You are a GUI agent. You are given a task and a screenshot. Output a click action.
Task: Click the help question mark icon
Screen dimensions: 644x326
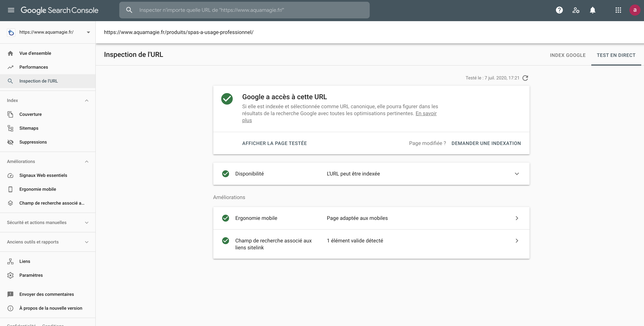[559, 10]
